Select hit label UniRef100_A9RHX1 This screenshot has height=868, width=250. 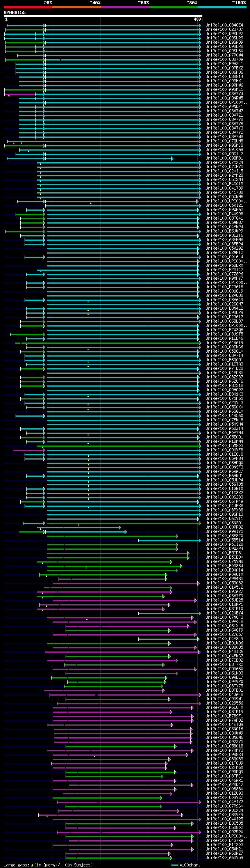pos(224,81)
